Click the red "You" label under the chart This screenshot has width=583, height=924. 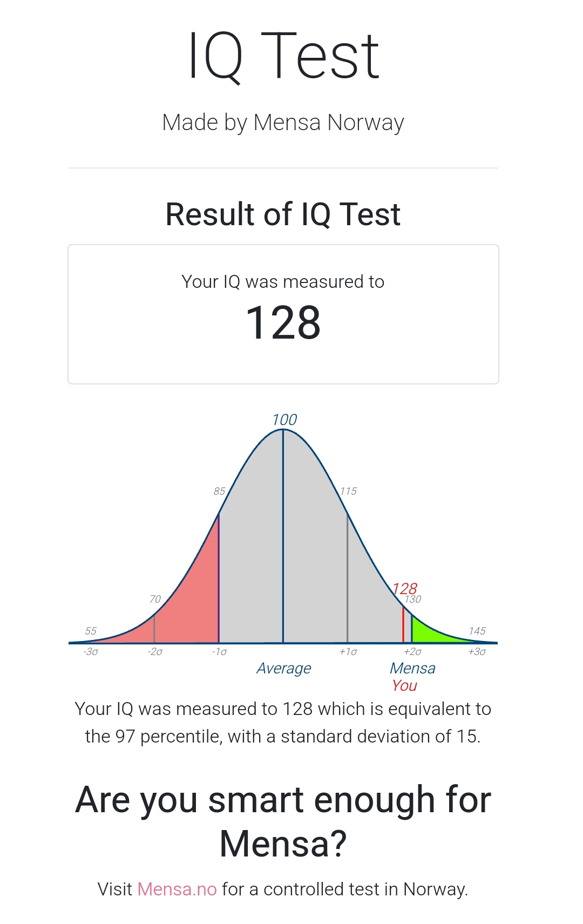coord(404,686)
